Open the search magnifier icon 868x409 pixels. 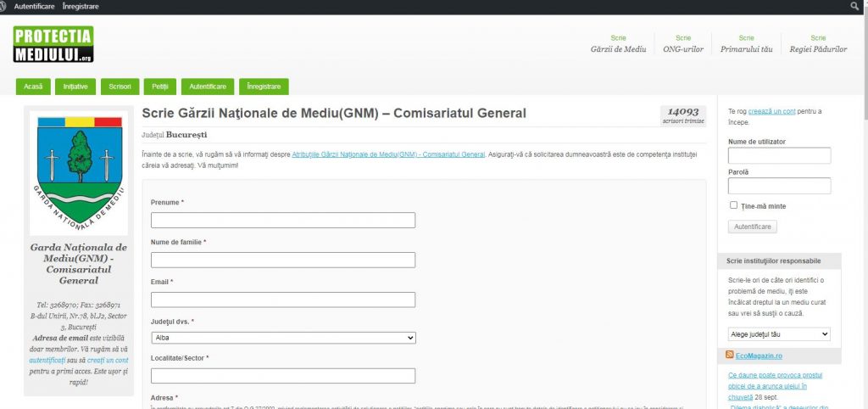click(x=854, y=6)
